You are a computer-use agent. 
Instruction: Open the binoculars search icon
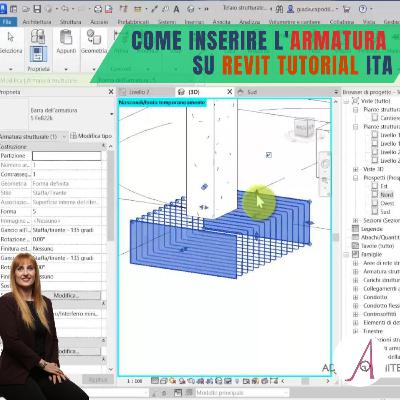[279, 9]
